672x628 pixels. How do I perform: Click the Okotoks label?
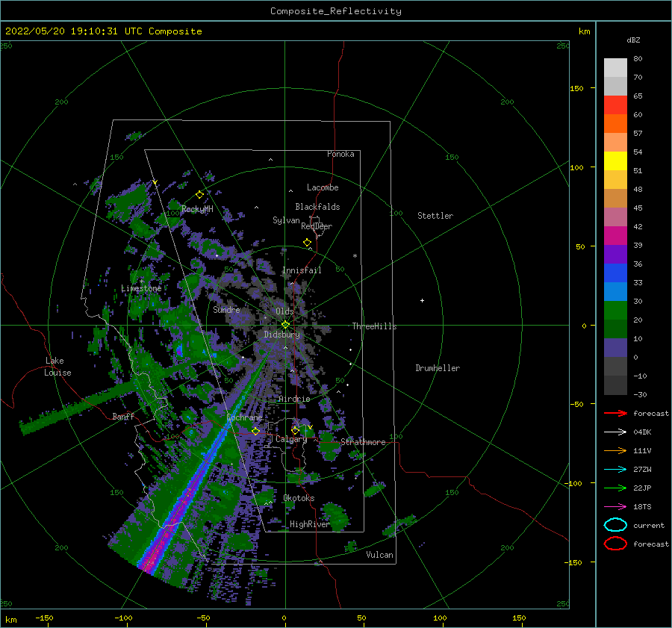pyautogui.click(x=299, y=498)
